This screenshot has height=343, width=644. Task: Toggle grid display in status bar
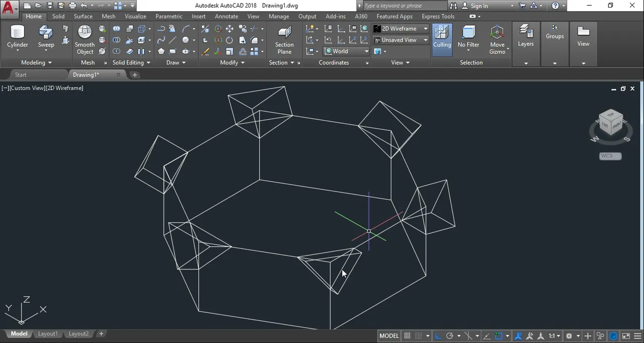[x=407, y=336]
